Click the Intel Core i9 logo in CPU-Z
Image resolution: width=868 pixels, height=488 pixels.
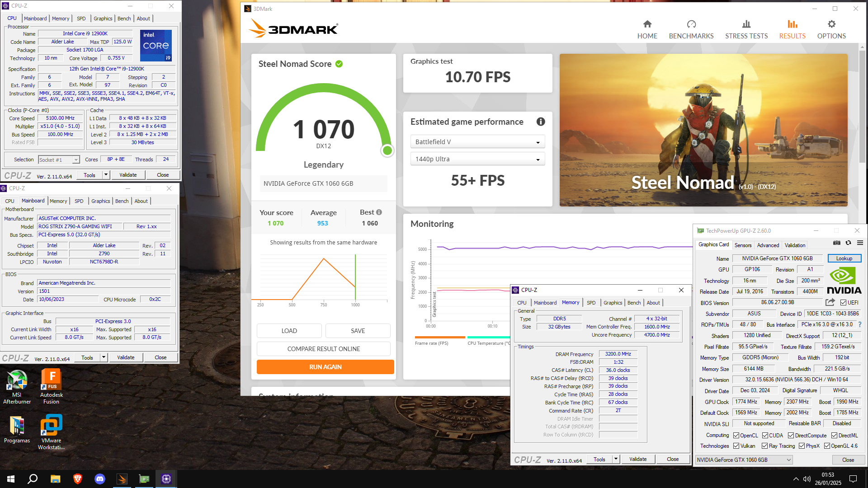pos(156,45)
